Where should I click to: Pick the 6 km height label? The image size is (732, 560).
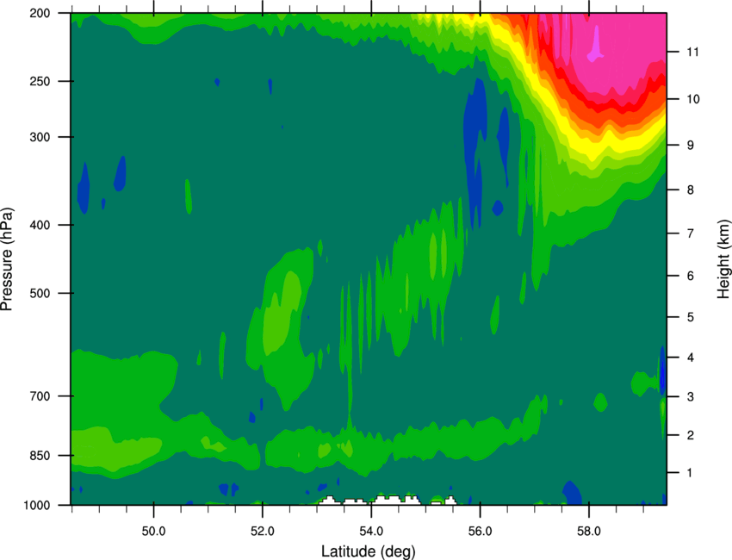[690, 276]
